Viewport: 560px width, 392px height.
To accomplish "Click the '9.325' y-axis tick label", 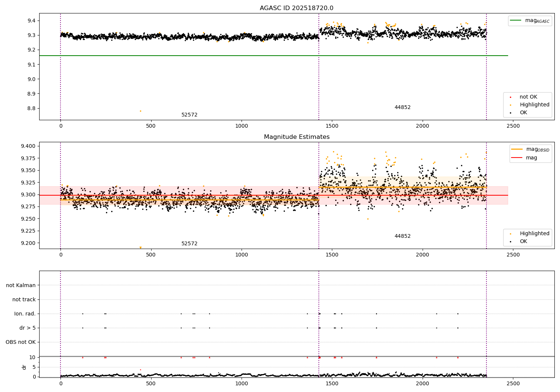I will (28, 183).
